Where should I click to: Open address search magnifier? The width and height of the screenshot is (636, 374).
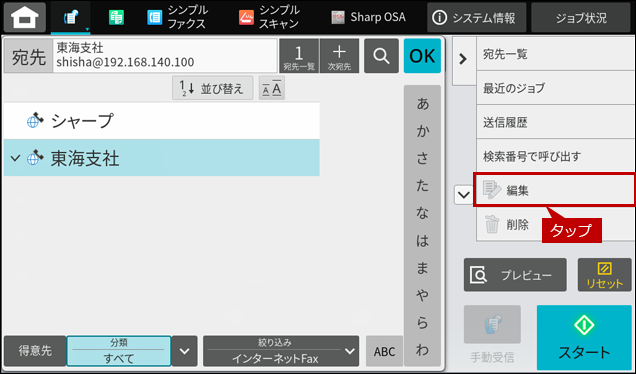pyautogui.click(x=381, y=56)
